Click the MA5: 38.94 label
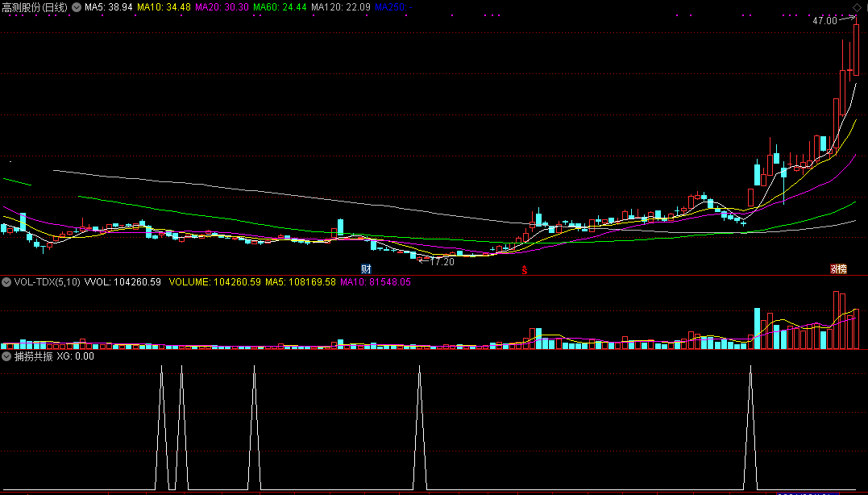The width and height of the screenshot is (868, 495). 109,7
